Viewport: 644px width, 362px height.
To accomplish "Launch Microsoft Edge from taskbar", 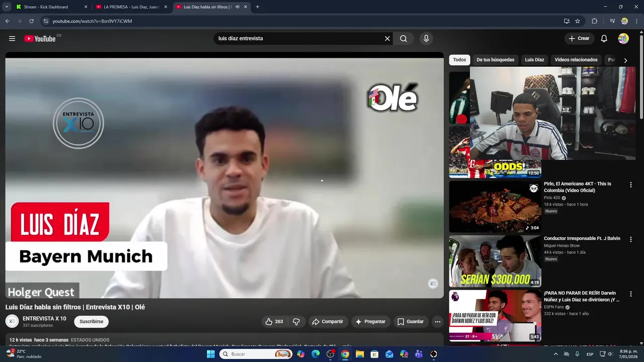I will point(315,354).
